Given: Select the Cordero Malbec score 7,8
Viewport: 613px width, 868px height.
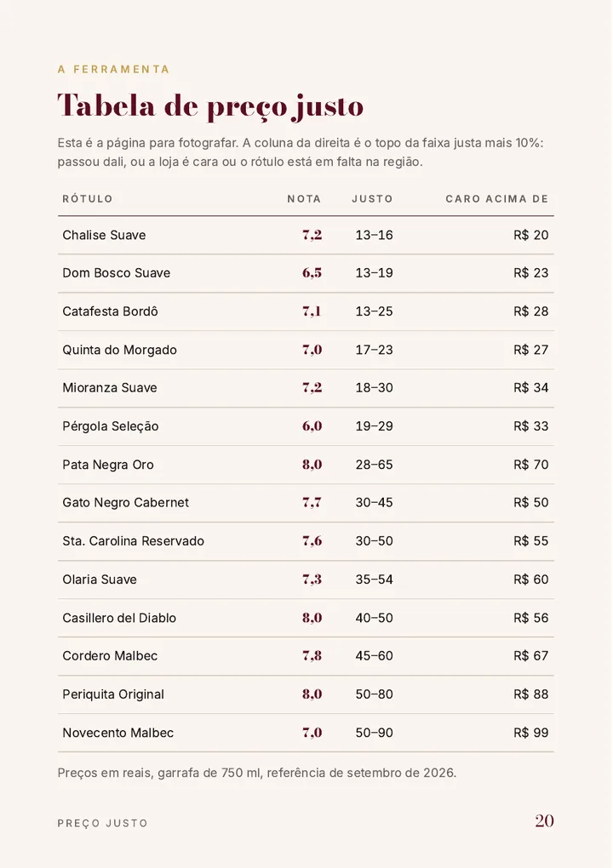Looking at the screenshot, I should (312, 656).
